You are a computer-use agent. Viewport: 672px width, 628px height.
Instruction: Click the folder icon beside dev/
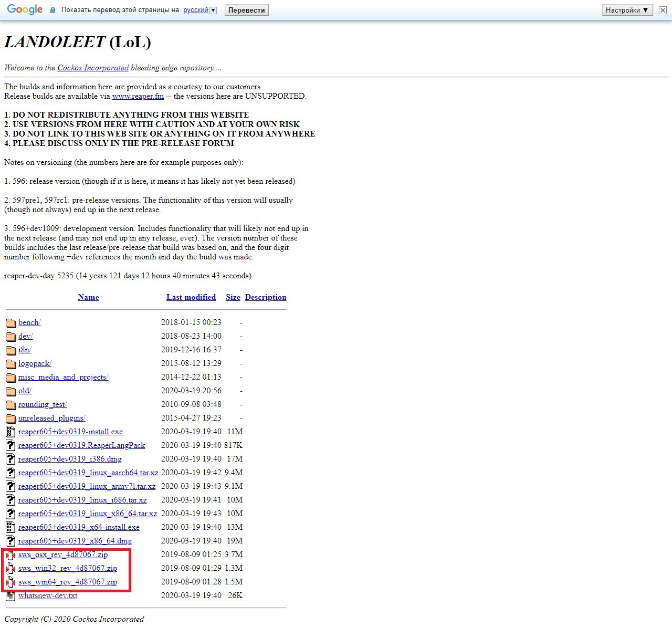10,337
